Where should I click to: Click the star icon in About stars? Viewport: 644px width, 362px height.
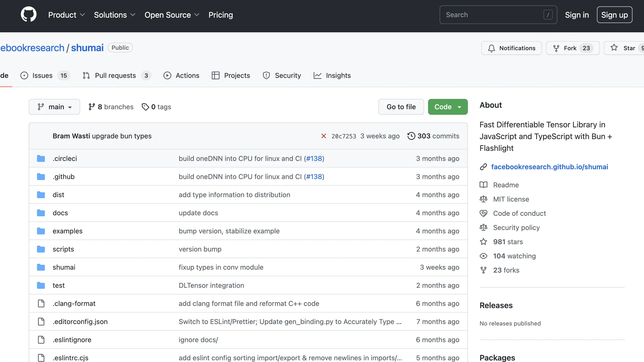tap(483, 241)
